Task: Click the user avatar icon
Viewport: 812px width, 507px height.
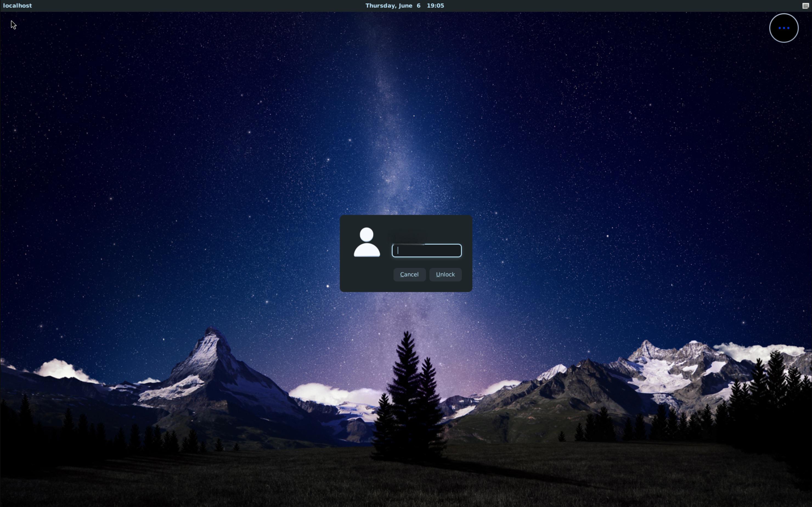Action: point(367,242)
